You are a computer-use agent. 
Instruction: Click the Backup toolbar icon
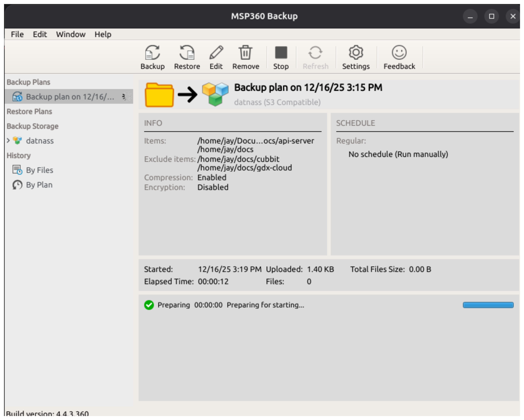[152, 53]
